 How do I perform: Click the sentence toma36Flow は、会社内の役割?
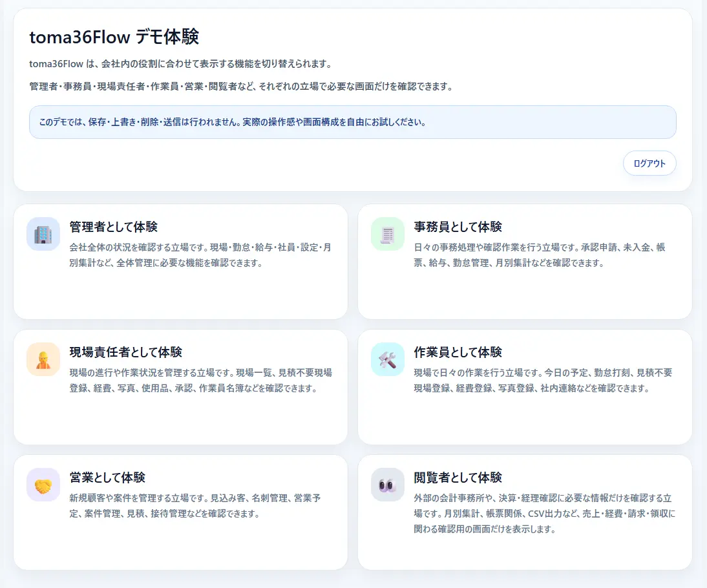181,64
